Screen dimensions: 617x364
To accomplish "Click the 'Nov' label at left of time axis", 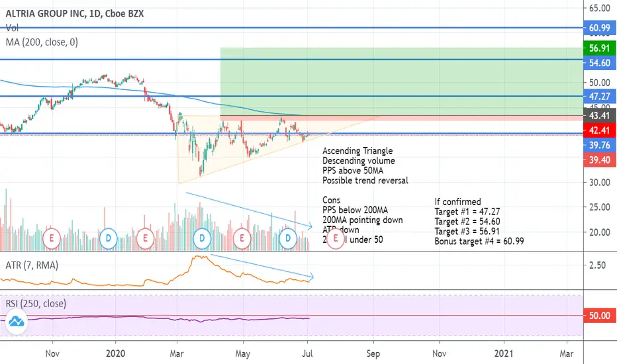I will pos(52,353).
